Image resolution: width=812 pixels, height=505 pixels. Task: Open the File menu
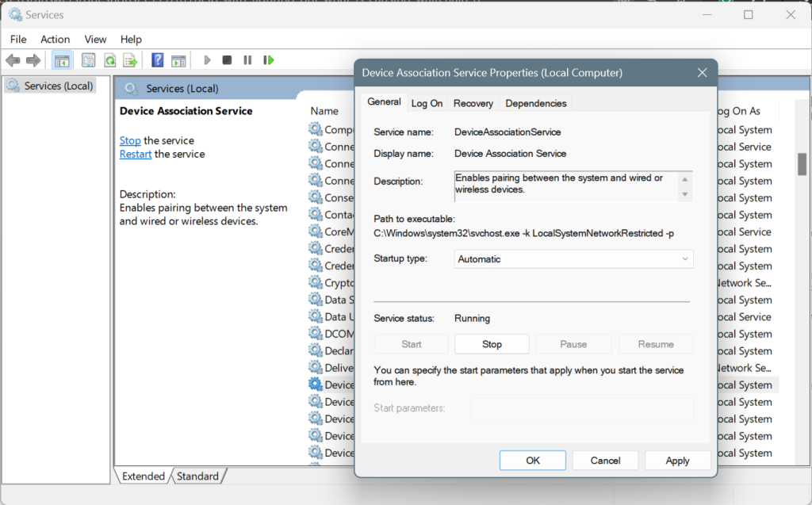(18, 40)
